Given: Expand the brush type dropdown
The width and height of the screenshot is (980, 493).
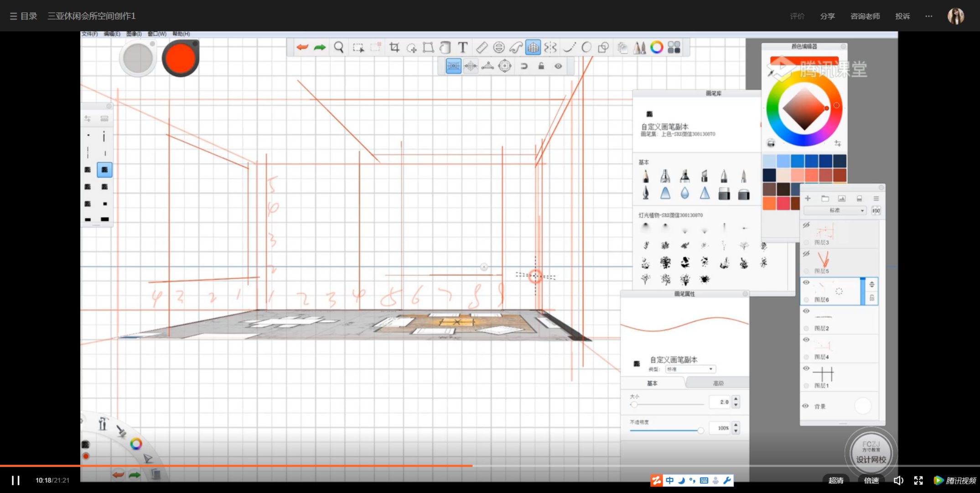Looking at the screenshot, I should point(691,369).
